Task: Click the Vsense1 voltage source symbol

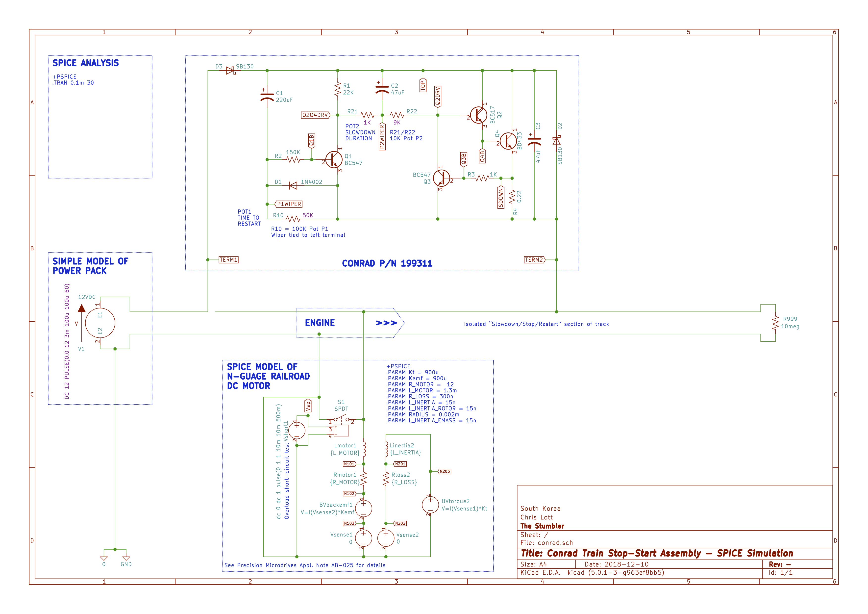Action: [363, 538]
